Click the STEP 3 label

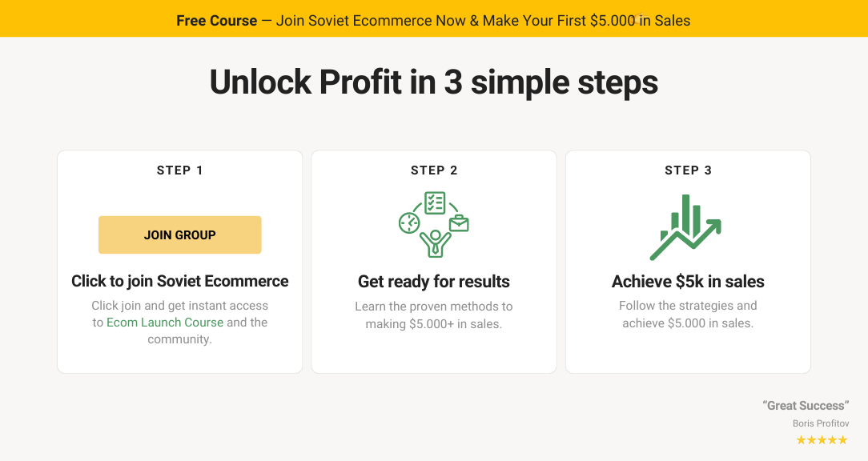pos(688,170)
